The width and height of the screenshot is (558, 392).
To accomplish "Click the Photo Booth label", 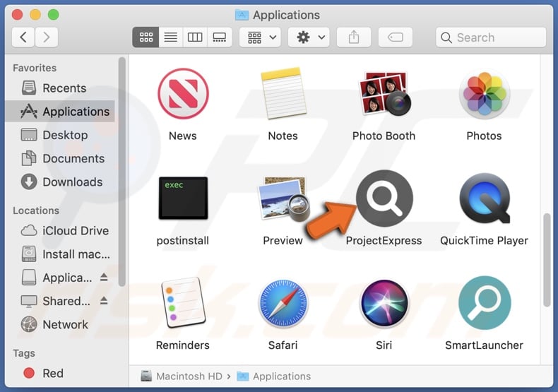I will pyautogui.click(x=384, y=136).
